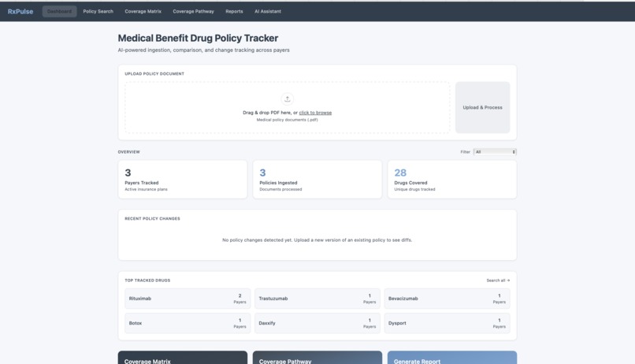This screenshot has width=635, height=364.
Task: Click the 'RECENT POLICY CHANGES' section label
Action: 152,219
